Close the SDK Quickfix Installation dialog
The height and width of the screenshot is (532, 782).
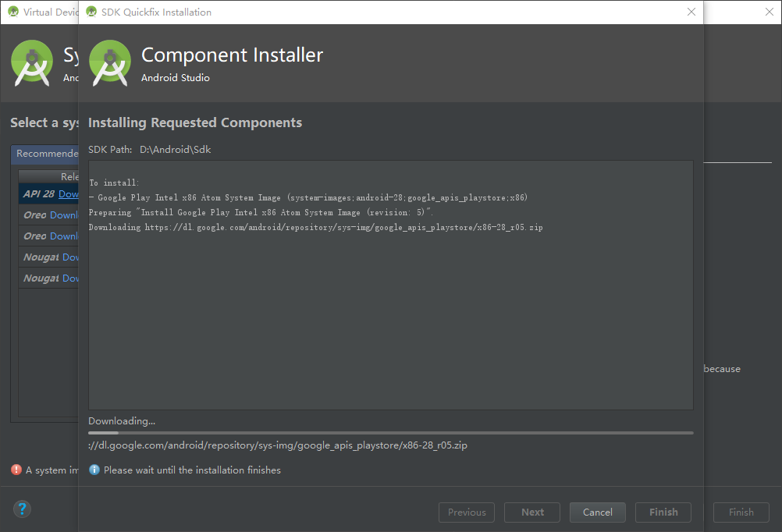click(x=691, y=12)
